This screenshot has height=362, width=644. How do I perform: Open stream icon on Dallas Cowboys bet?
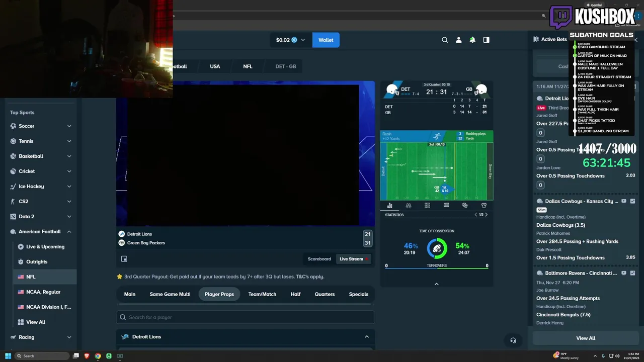coord(624,201)
